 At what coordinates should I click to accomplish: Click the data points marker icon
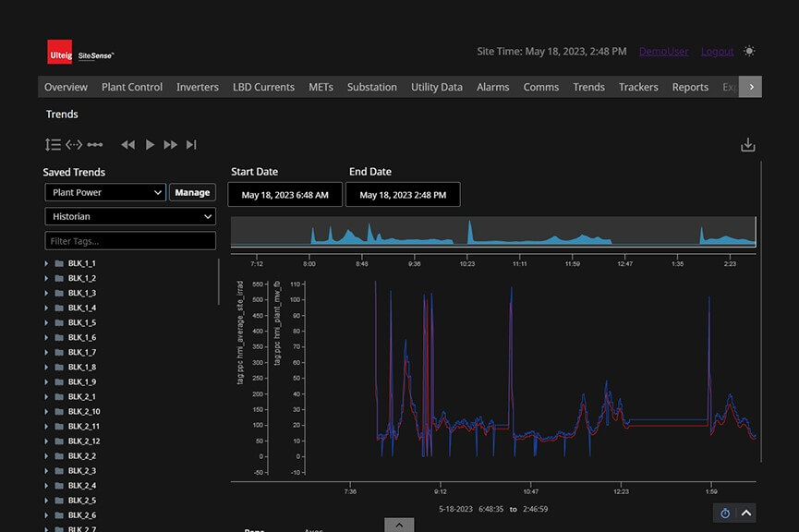(95, 145)
